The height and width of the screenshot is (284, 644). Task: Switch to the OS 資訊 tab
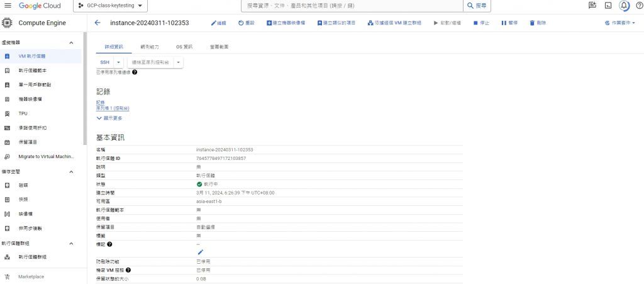[x=184, y=47]
